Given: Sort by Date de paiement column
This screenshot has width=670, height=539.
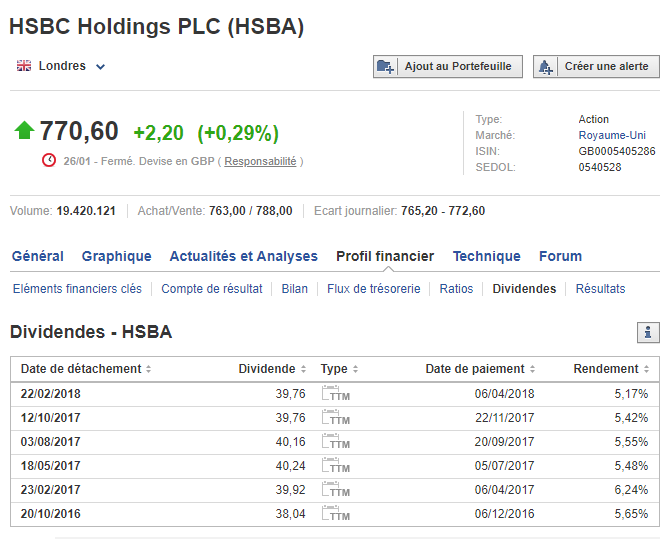Looking at the screenshot, I should point(480,368).
